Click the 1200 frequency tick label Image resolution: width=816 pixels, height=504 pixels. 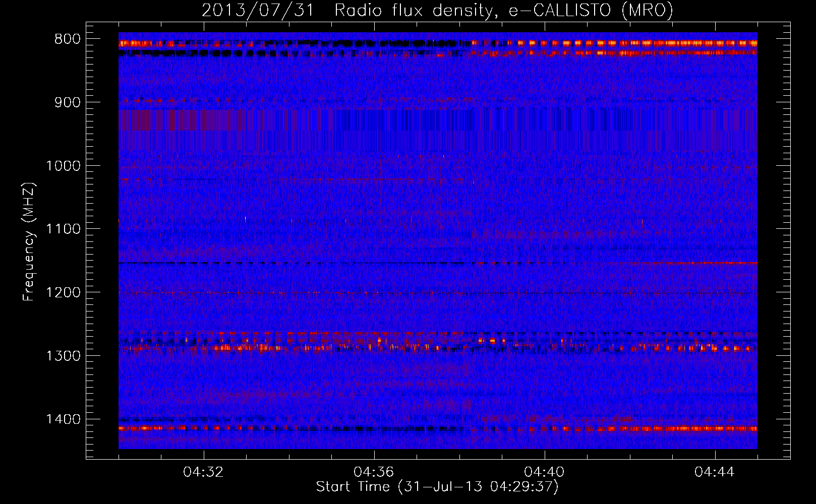tap(63, 292)
